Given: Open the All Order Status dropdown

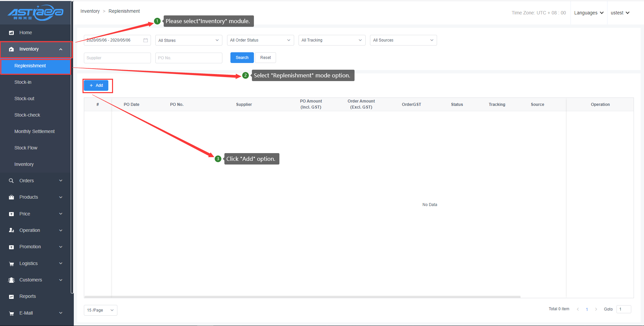Looking at the screenshot, I should pyautogui.click(x=260, y=40).
